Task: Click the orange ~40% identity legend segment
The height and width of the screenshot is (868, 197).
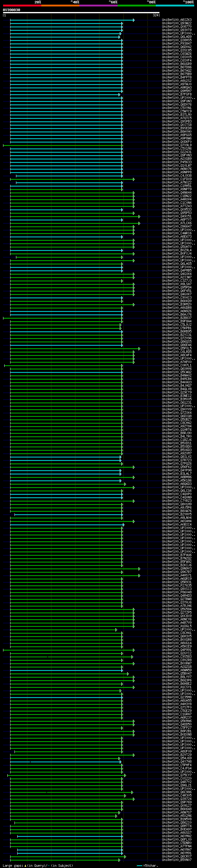Action: tap(60, 6)
